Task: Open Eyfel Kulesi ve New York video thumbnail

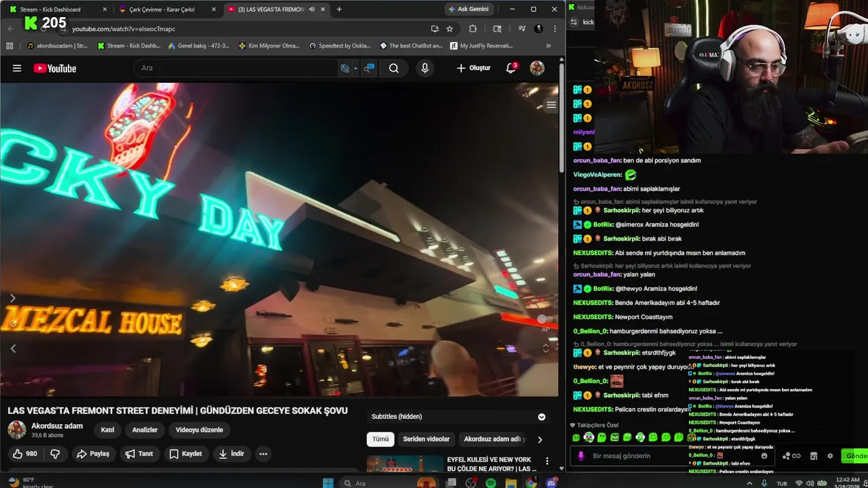Action: click(x=405, y=464)
